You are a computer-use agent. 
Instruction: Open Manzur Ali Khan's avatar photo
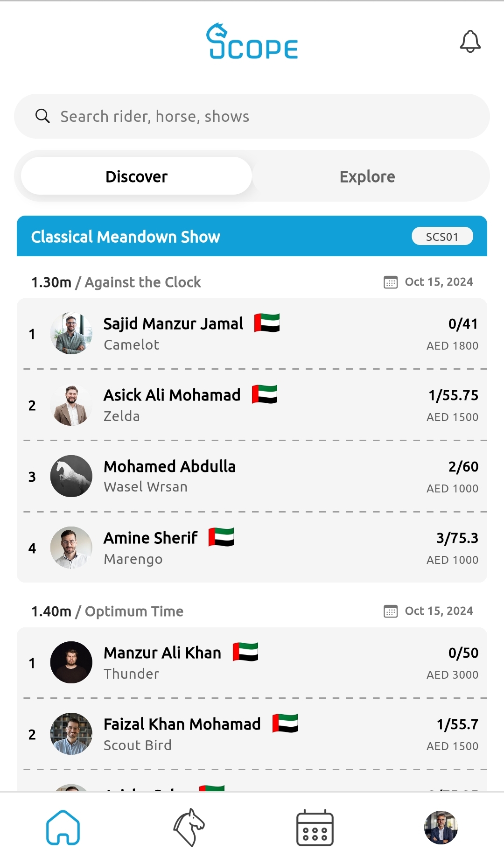pyautogui.click(x=71, y=662)
